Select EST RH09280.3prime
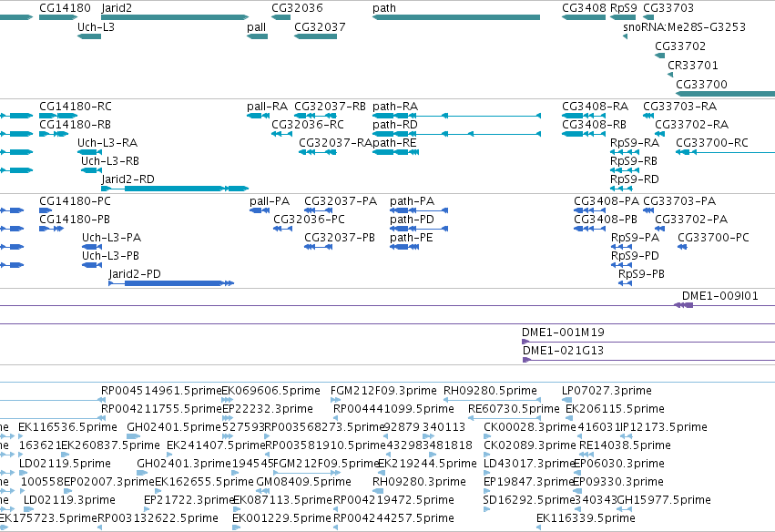The height and width of the screenshot is (532, 775). 419,482
